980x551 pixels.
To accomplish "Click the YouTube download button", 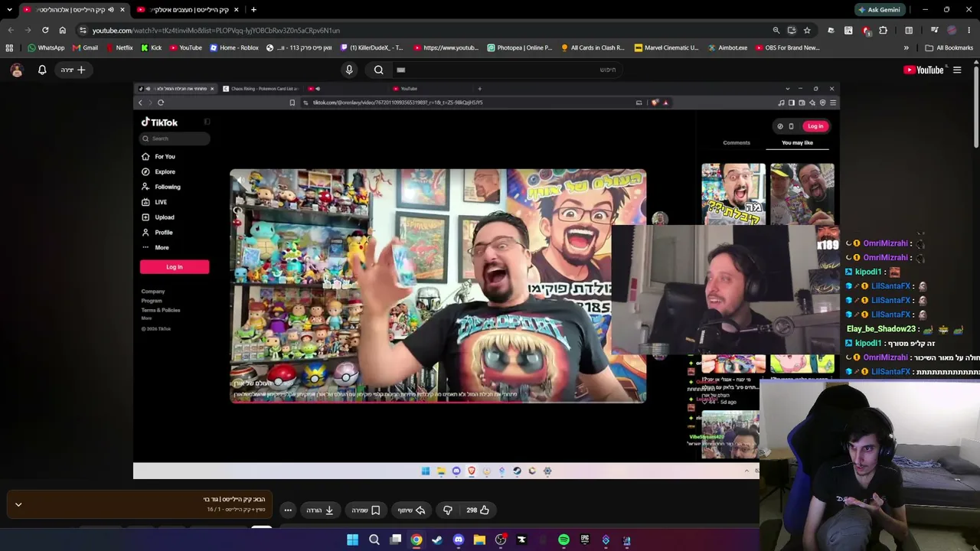I will click(320, 510).
